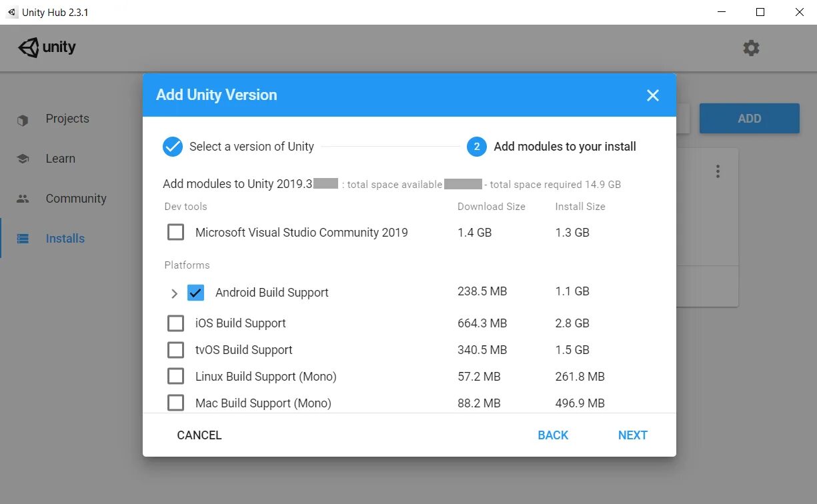
Task: Click the Unity Hub title bar icon
Action: [x=11, y=12]
